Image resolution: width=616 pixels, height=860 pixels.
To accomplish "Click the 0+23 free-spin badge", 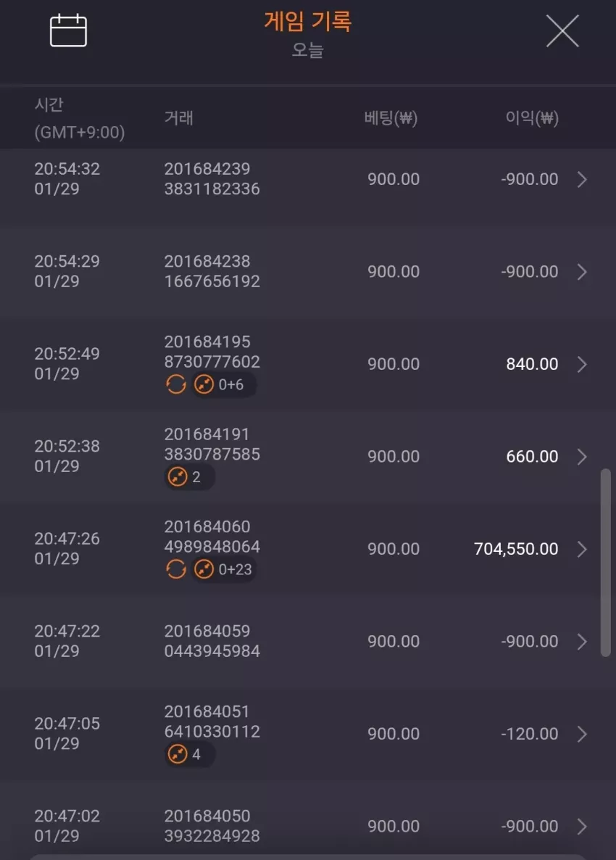I will pos(224,569).
